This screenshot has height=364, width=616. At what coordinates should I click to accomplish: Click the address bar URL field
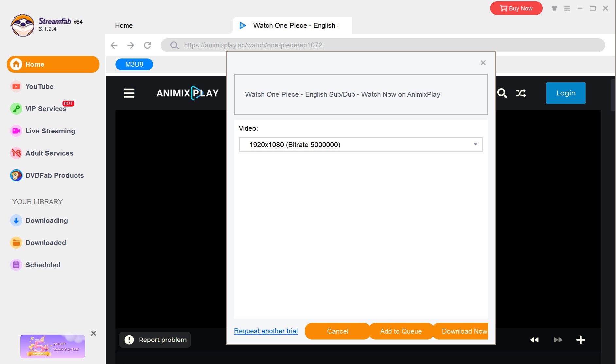pos(383,45)
